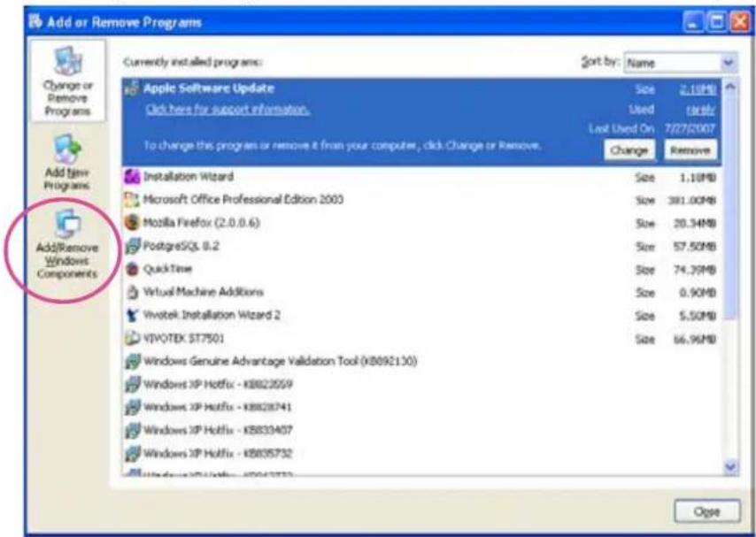Click the Hotfix KB828741 icon
This screenshot has width=756, height=537.
click(x=132, y=408)
